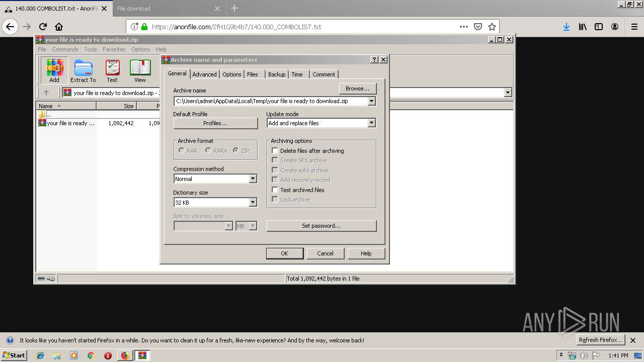The width and height of the screenshot is (644, 362).
Task: Open the WinRAR Commands menu
Action: point(65,49)
